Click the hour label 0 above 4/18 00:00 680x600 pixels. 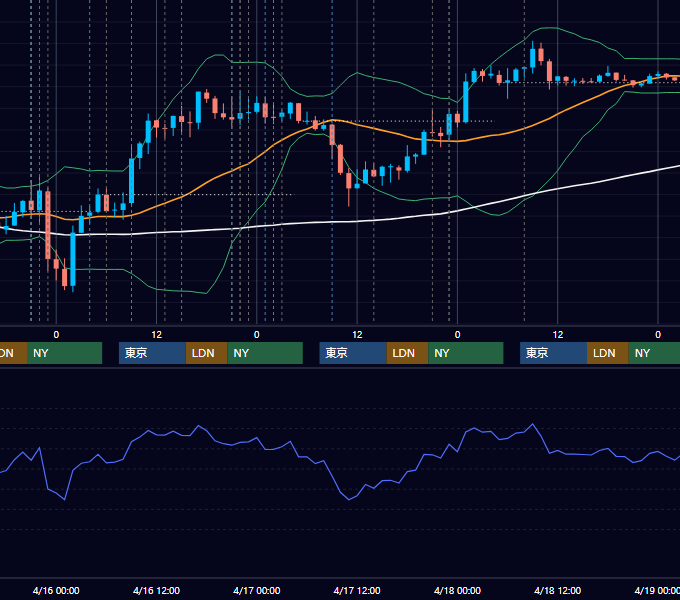(458, 335)
